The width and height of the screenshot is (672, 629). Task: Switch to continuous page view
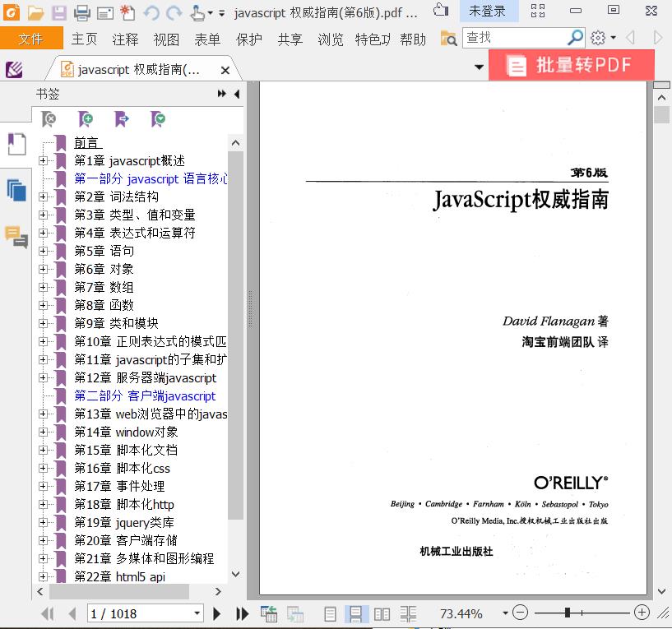(355, 614)
